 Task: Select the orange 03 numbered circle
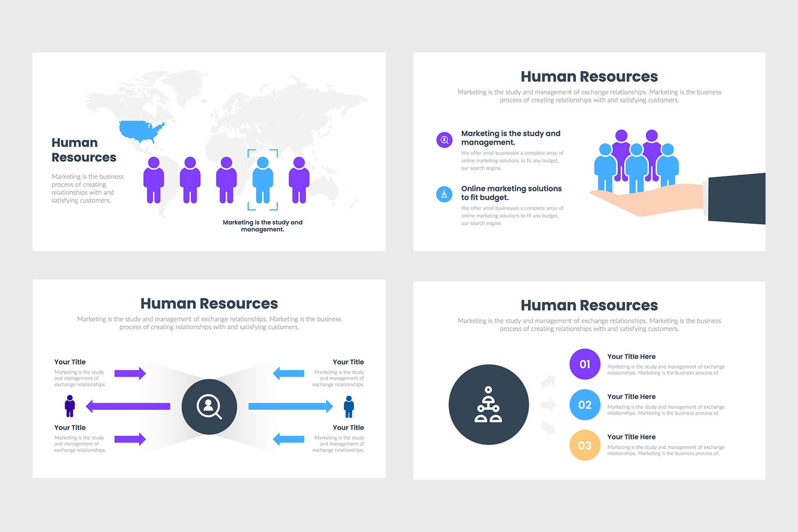click(584, 445)
